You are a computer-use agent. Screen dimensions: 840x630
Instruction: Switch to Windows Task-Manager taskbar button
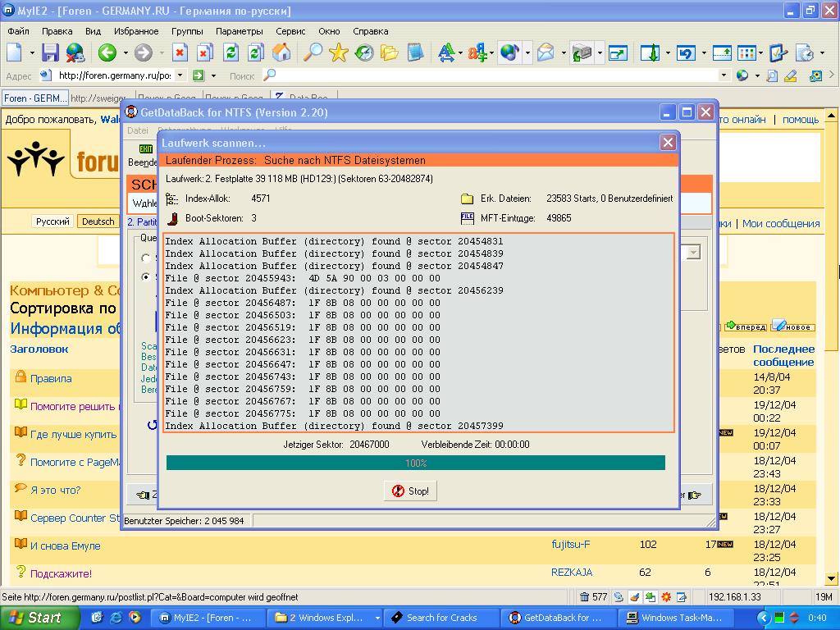675,618
